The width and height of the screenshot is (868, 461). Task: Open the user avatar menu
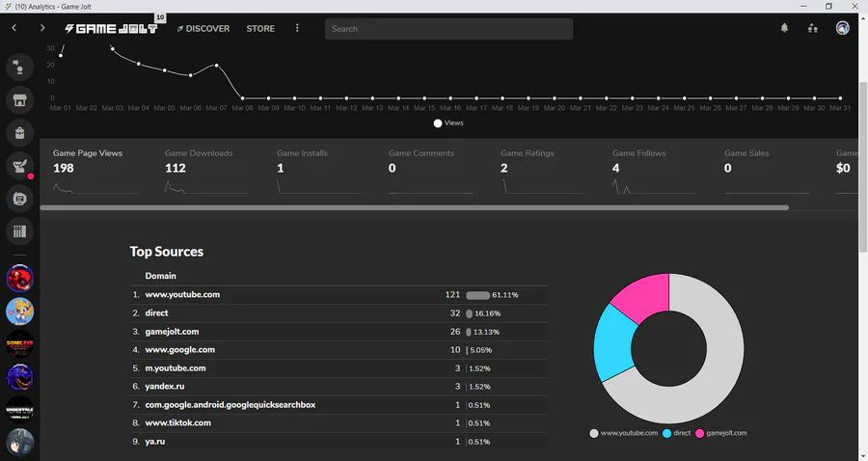point(843,28)
